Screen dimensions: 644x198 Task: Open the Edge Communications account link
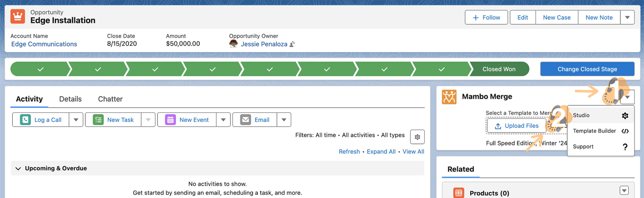pos(44,44)
